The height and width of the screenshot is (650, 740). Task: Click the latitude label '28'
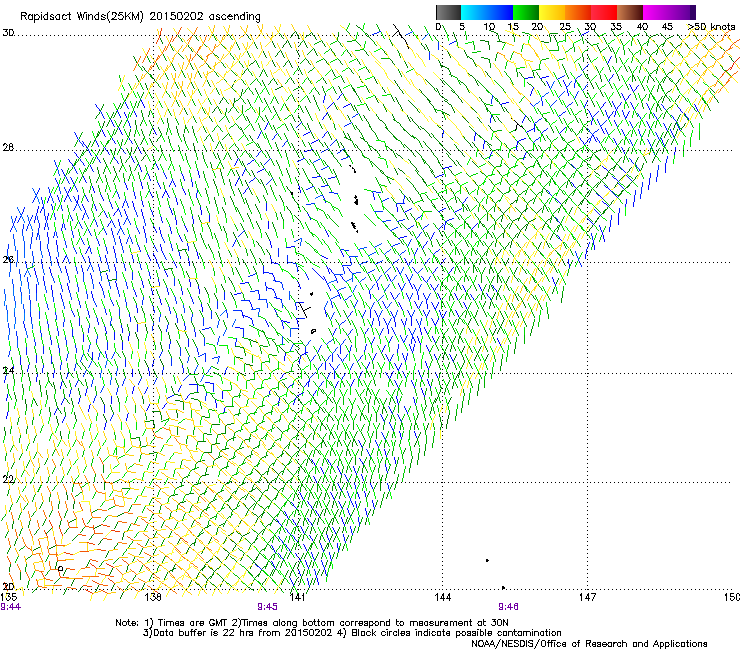[8, 147]
